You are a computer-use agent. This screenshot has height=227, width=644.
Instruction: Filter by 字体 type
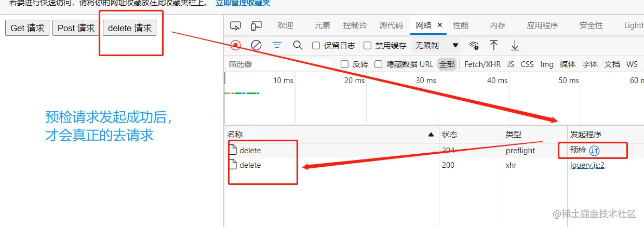[x=589, y=64]
